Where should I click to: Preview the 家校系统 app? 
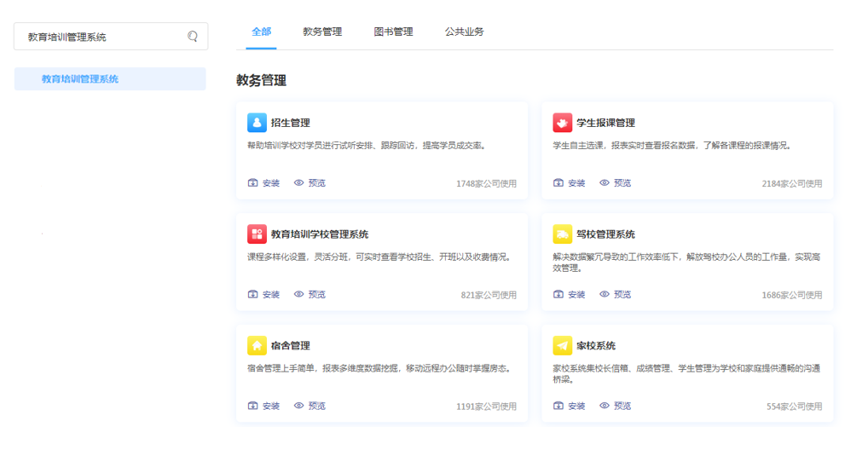tap(615, 407)
